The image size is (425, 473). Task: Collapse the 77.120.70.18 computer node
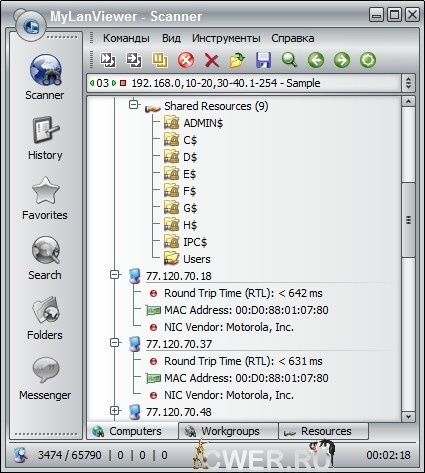pyautogui.click(x=115, y=275)
